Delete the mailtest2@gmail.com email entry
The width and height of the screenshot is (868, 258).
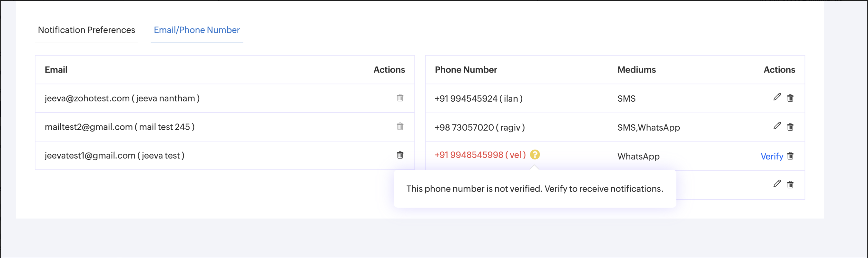click(400, 126)
